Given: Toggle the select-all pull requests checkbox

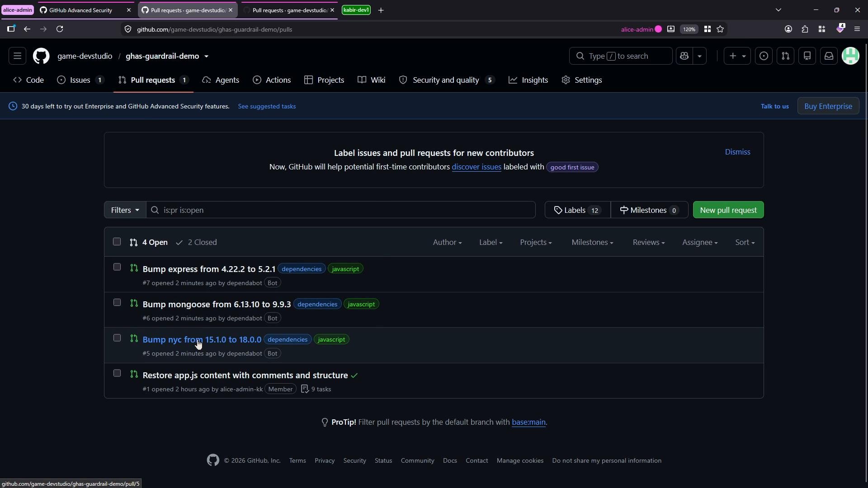Looking at the screenshot, I should coord(117,242).
